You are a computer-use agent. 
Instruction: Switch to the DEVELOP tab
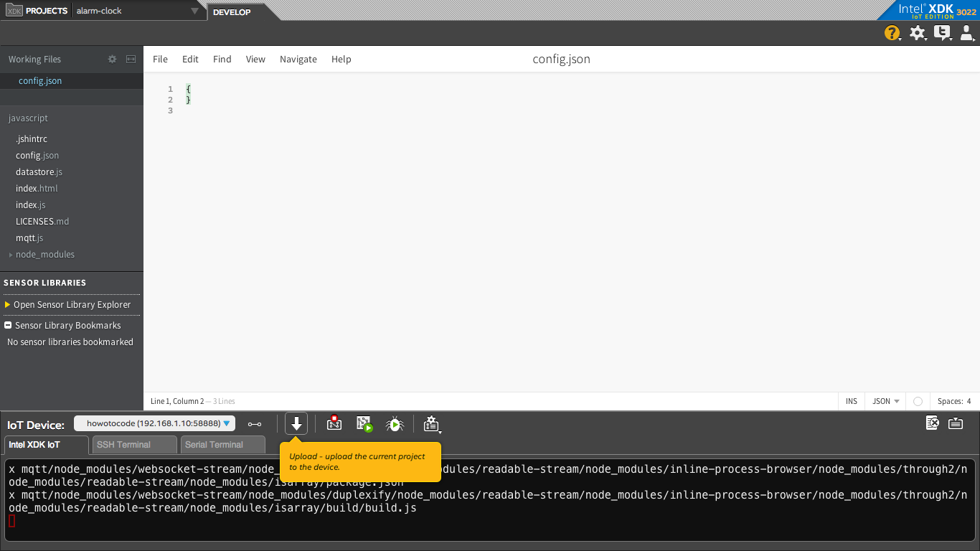point(232,11)
